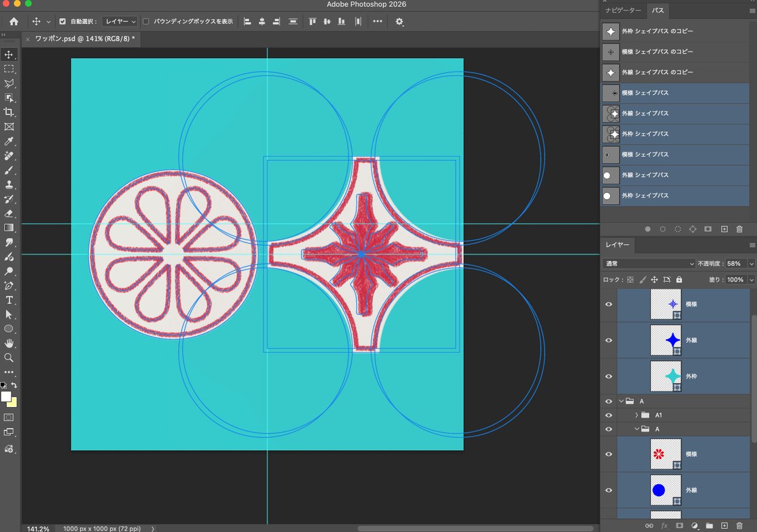Hide the 模様 layer with the red flower
This screenshot has width=757, height=532.
(609, 454)
